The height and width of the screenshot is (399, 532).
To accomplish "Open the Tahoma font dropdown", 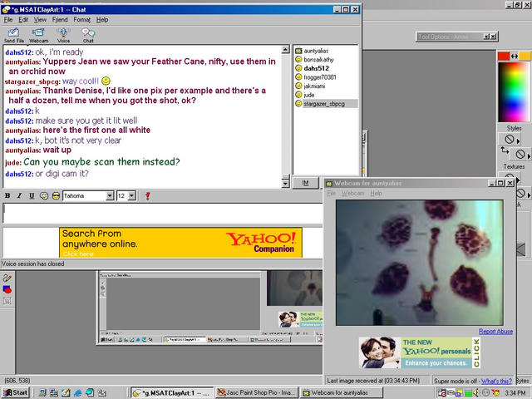I will click(110, 196).
